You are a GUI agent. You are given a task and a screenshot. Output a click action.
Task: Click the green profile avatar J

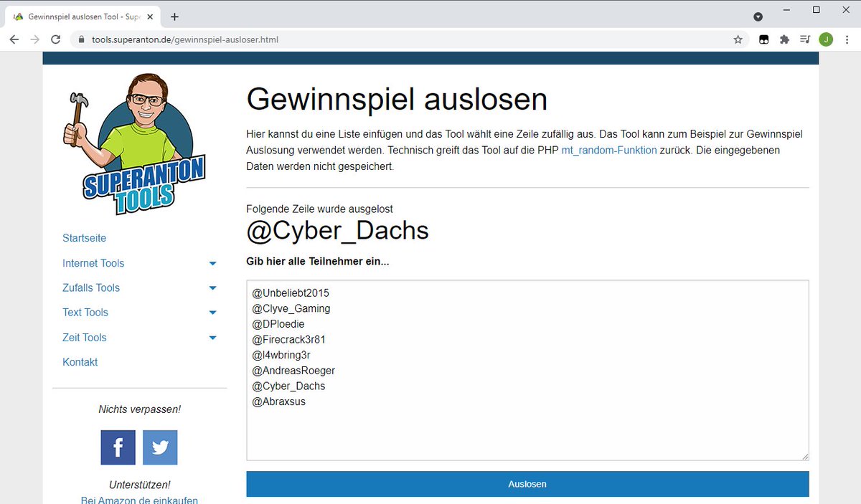pyautogui.click(x=826, y=39)
